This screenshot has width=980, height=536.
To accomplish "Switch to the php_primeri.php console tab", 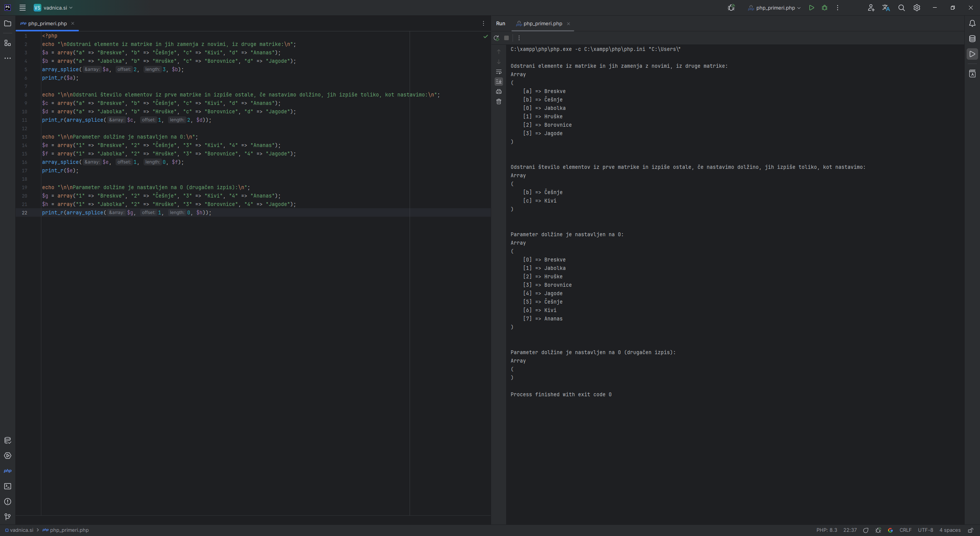I will pyautogui.click(x=542, y=23).
